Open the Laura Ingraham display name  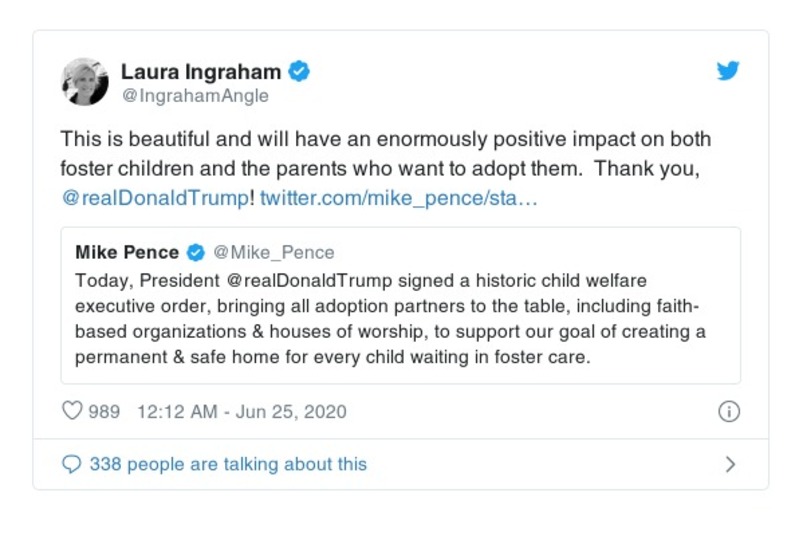coord(201,71)
